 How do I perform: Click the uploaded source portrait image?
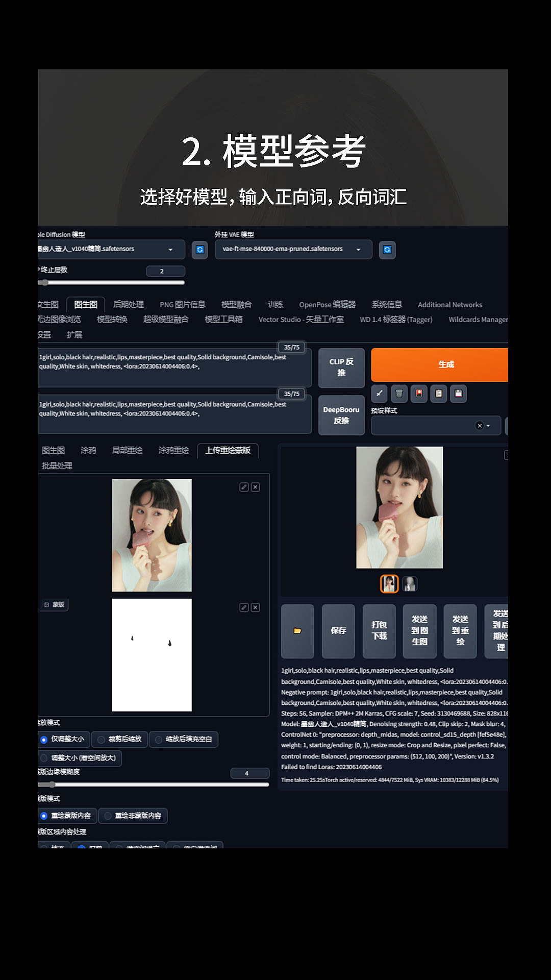tap(152, 535)
